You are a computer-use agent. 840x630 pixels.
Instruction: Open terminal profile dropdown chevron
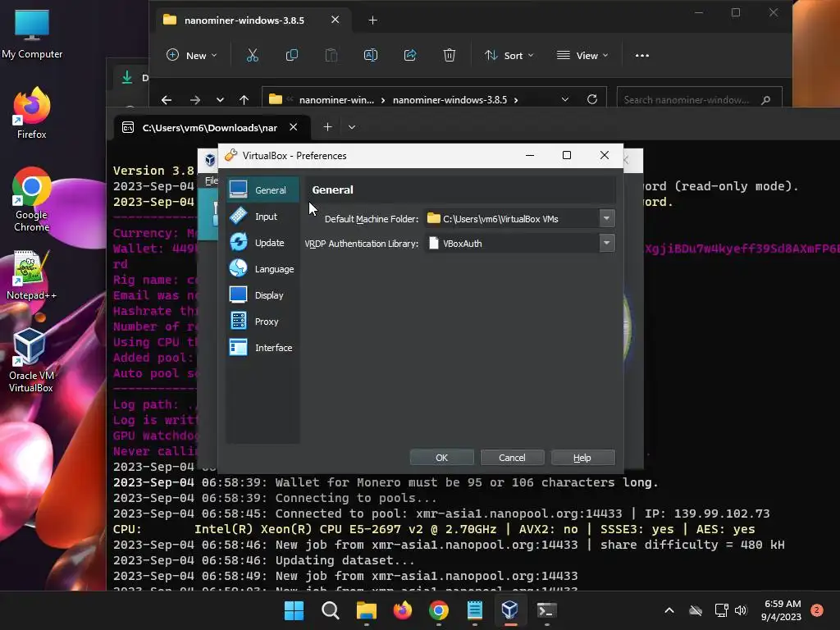(351, 127)
